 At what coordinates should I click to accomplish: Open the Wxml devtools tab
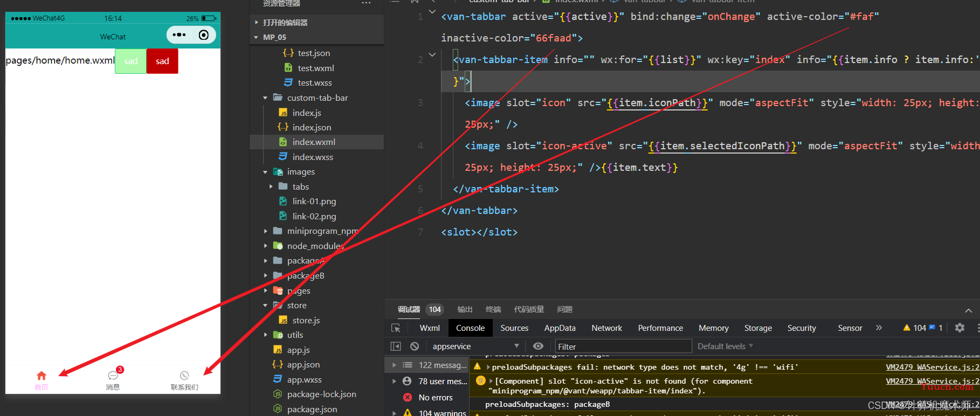(x=430, y=328)
